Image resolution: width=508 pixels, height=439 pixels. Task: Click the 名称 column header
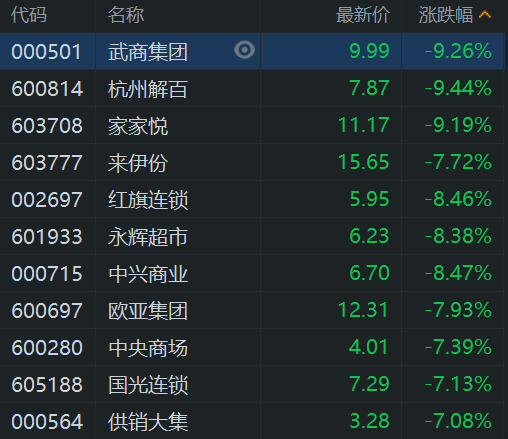126,15
